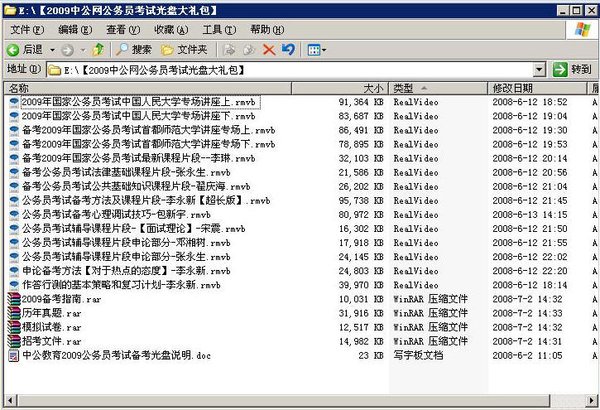Click the horizontal scrollbar thumb

(x=282, y=400)
